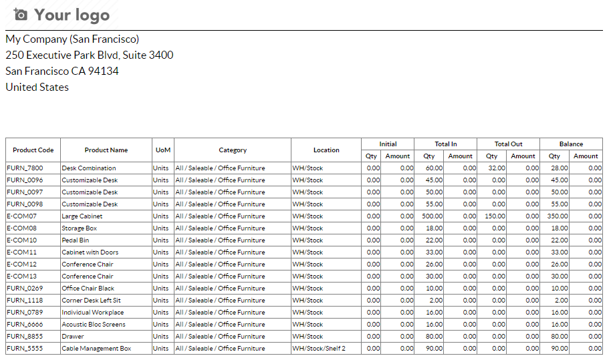Click product name 'Storage Box'
The image size is (613, 364).
79,228
